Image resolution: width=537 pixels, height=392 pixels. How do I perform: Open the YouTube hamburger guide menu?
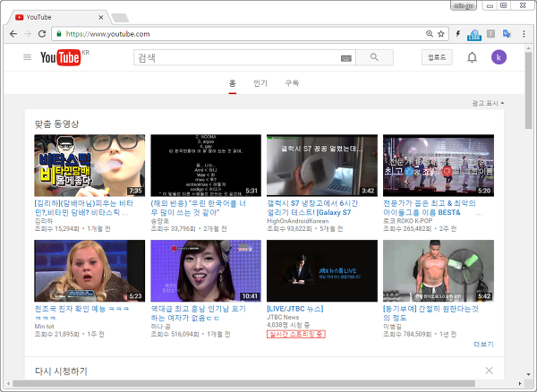pos(27,57)
